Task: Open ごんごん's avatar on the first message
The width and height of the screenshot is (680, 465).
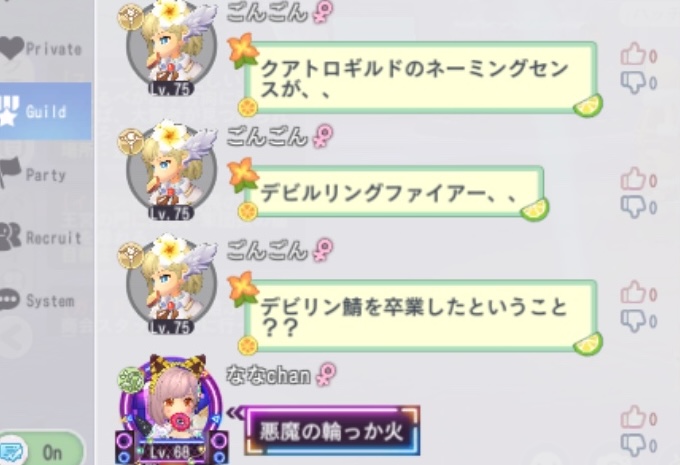Action: (171, 49)
